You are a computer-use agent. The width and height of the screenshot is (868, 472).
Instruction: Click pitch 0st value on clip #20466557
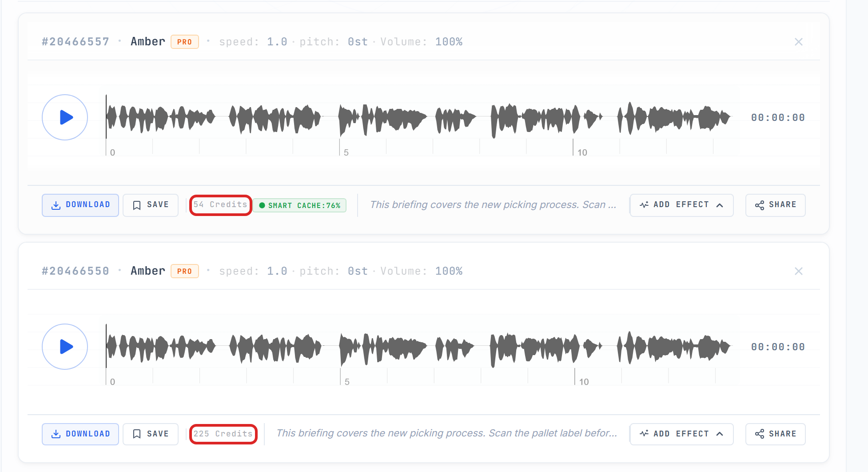(358, 42)
